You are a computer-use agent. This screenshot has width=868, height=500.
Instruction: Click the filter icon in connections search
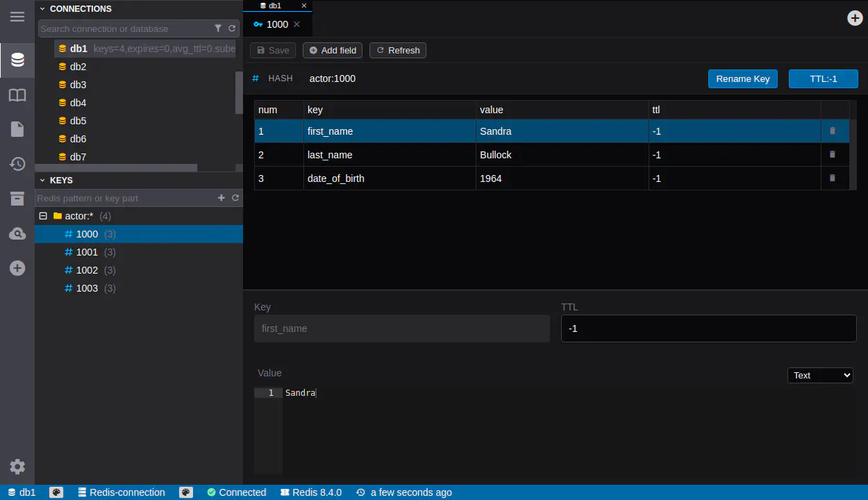point(218,28)
